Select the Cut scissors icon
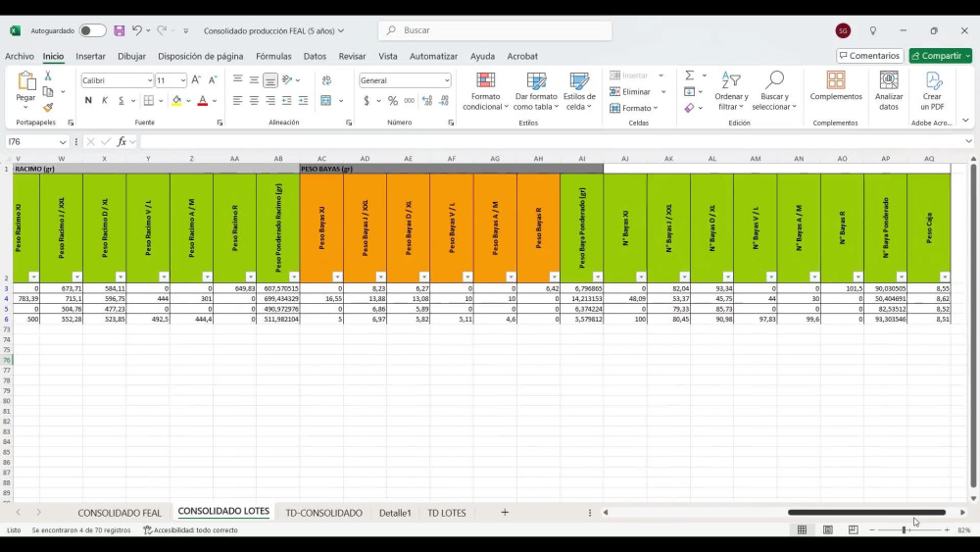Screen dimensions: 980x552 [x=48, y=75]
